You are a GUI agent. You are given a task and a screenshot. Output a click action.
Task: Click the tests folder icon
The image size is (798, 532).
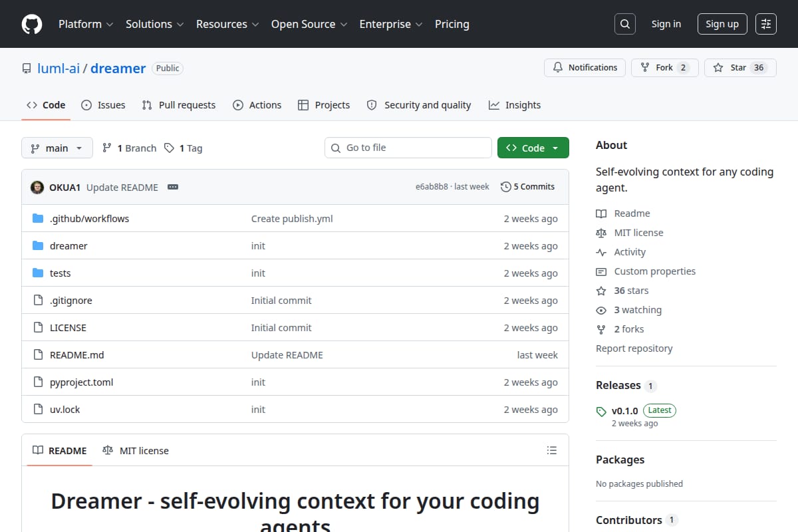click(38, 273)
